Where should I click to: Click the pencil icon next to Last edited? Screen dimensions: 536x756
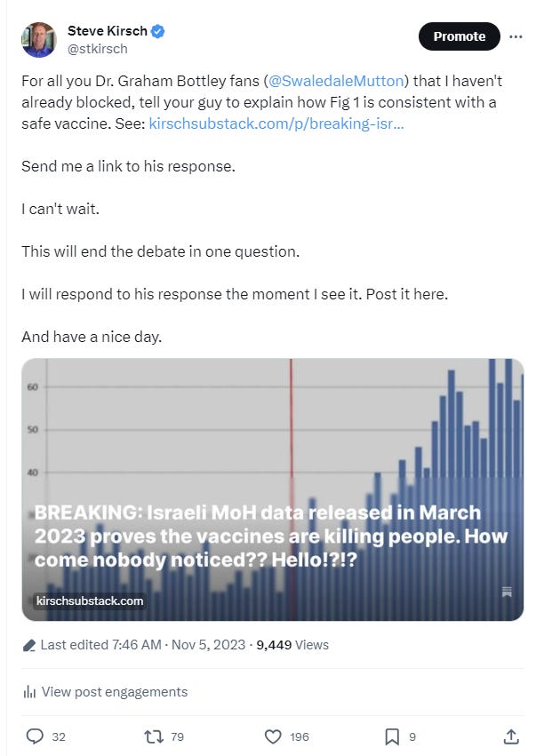(x=28, y=645)
